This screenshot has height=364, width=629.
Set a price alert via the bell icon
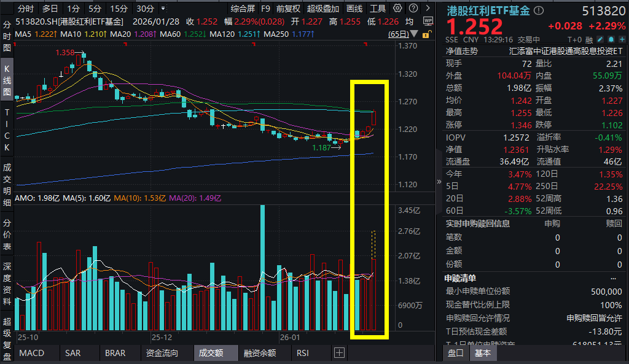611,39
